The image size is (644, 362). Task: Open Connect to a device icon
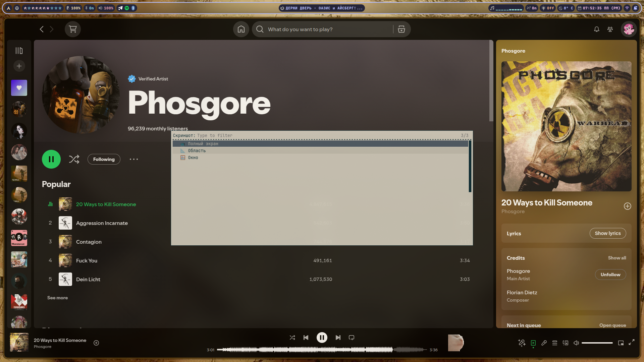click(566, 343)
